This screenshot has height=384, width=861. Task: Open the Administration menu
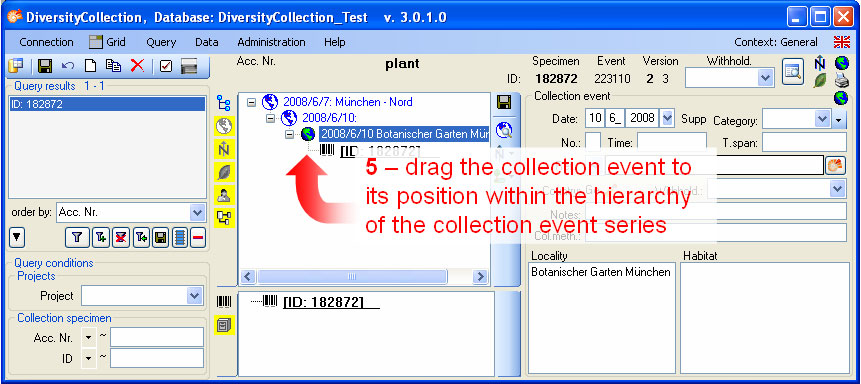271,42
